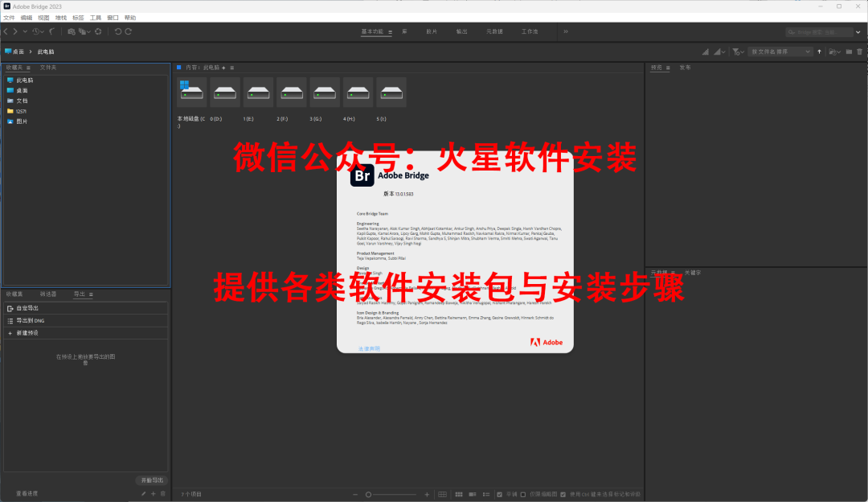Open the 收藏夹 panel menu icon
The height and width of the screenshot is (502, 868).
(28, 68)
